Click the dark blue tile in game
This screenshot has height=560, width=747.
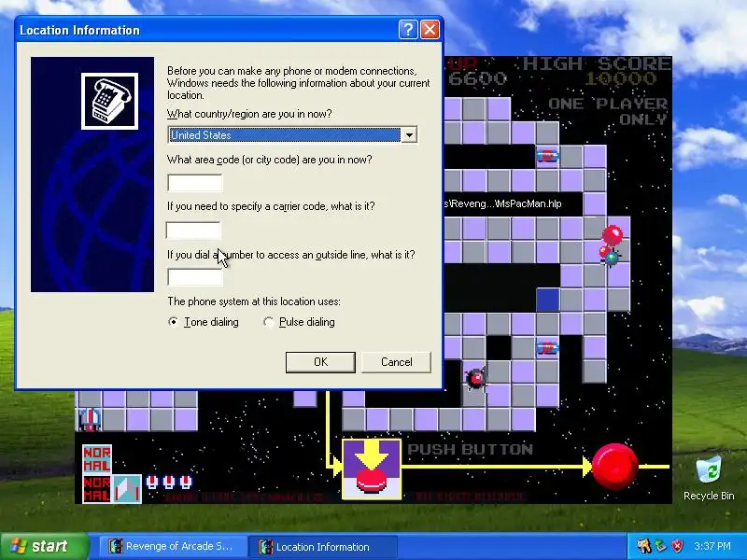coord(547,300)
